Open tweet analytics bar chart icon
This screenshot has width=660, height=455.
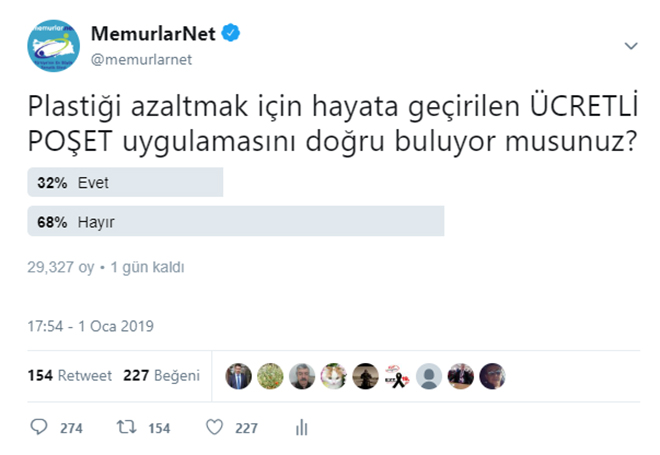pyautogui.click(x=302, y=427)
